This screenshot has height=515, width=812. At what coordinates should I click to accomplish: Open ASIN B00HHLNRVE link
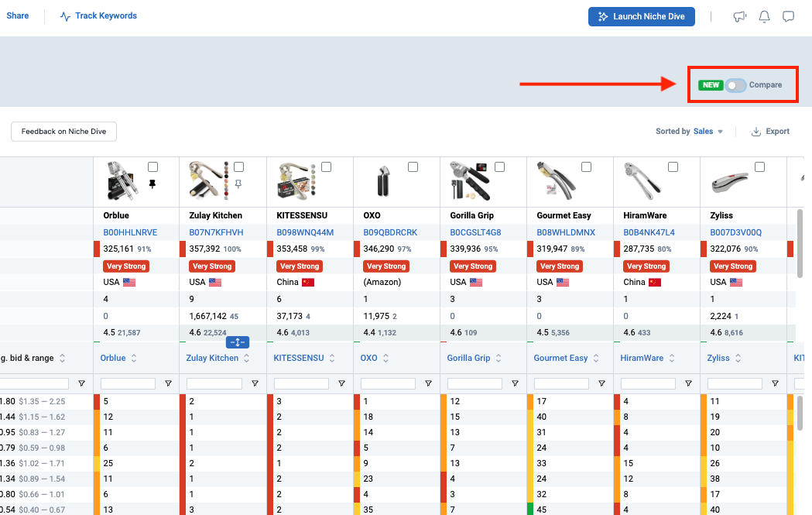130,232
